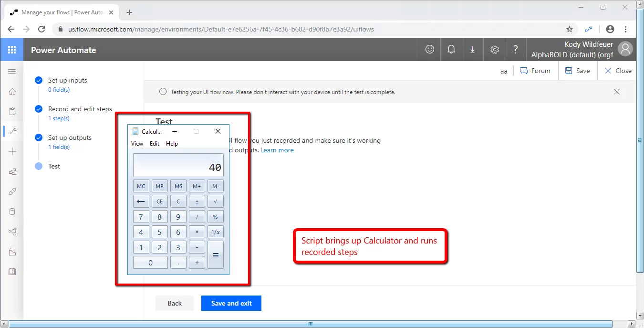Go to the Set up inputs step

pyautogui.click(x=68, y=80)
